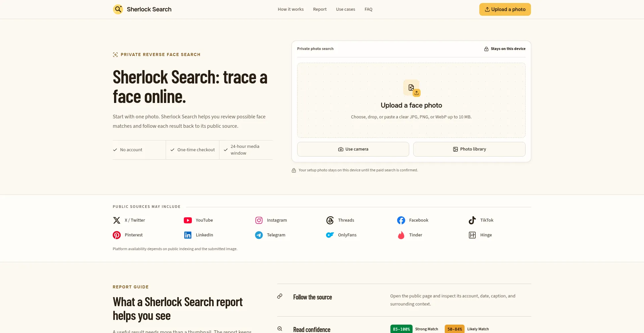The height and width of the screenshot is (333, 644).
Task: Click the lock icon beside setup photo notice
Action: pos(294,170)
